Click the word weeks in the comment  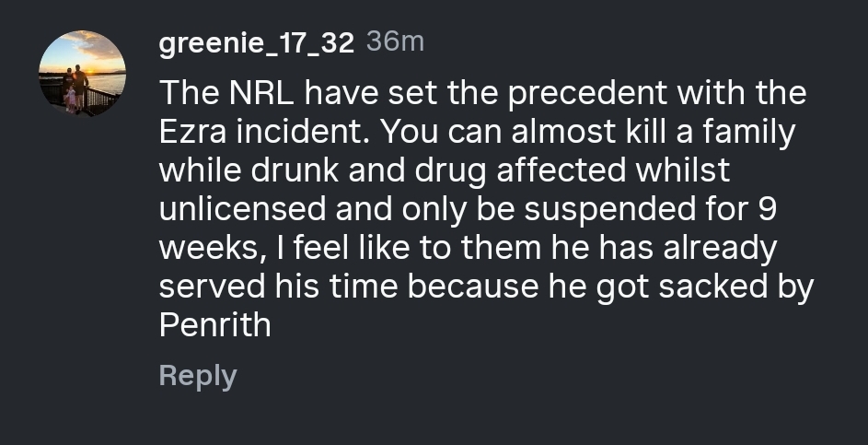[209, 248]
